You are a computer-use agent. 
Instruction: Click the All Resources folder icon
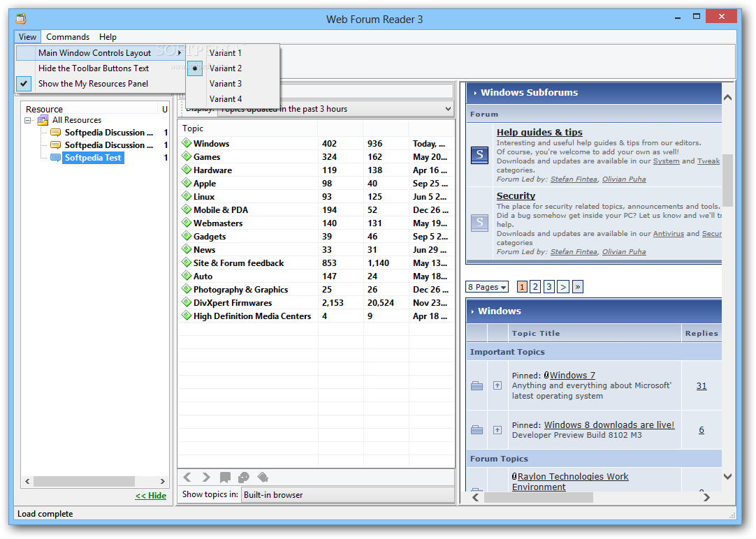tap(43, 120)
